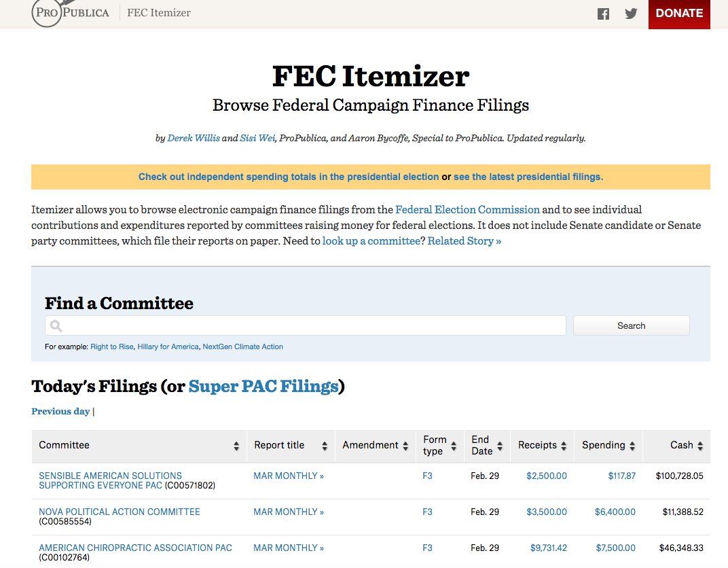Sort by Committee column arrows
This screenshot has width=728, height=568.
[x=236, y=446]
